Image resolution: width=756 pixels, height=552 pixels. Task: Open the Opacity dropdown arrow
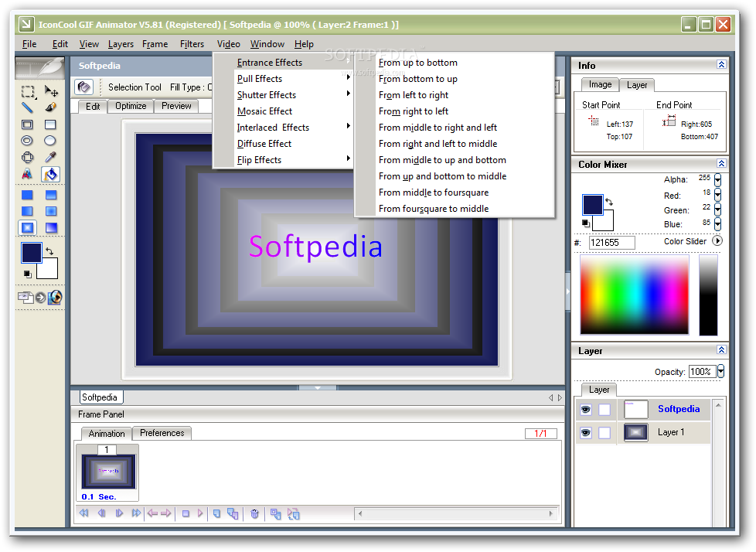tap(720, 371)
